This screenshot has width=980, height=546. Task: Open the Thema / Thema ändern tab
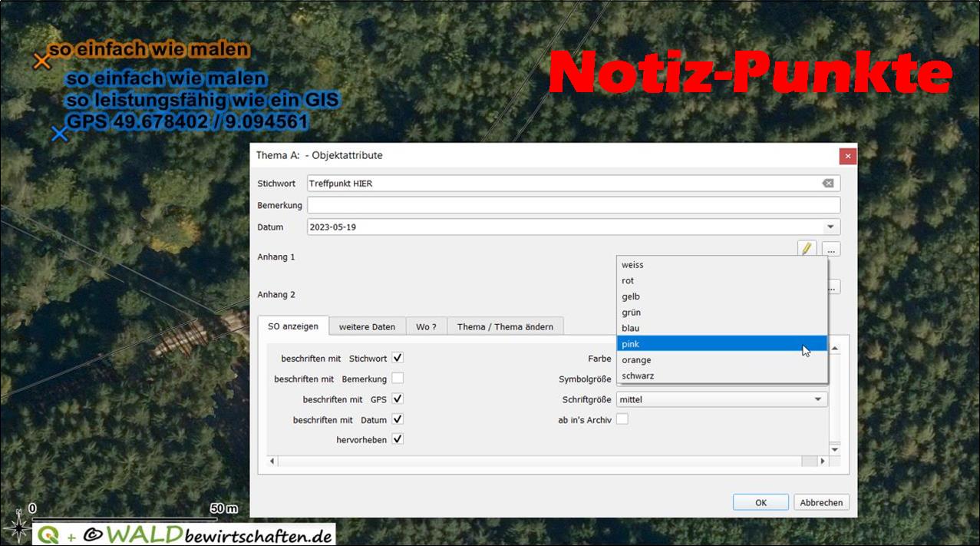tap(505, 326)
